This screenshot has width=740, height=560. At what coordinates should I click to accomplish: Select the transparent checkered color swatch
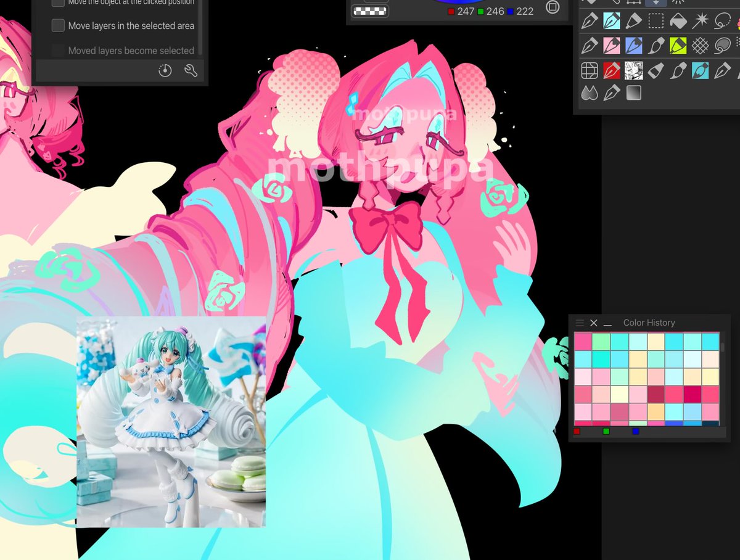point(369,10)
